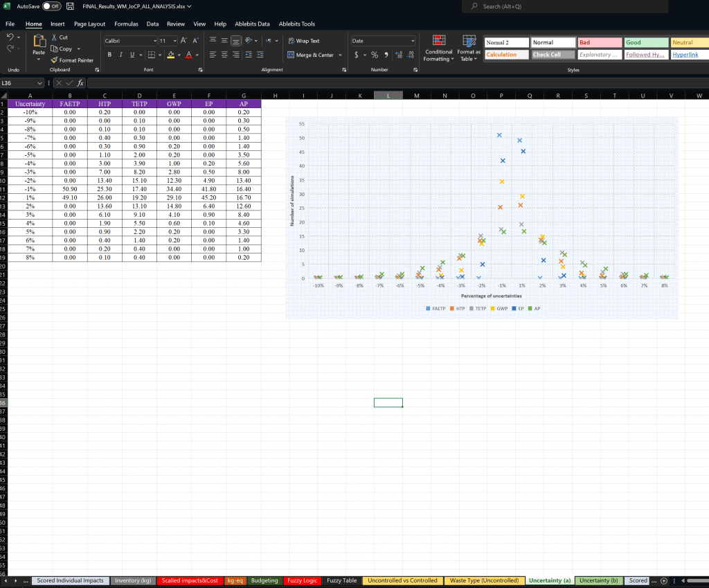Open the Budgeting sheet tab
The image size is (709, 588).
[x=264, y=580]
